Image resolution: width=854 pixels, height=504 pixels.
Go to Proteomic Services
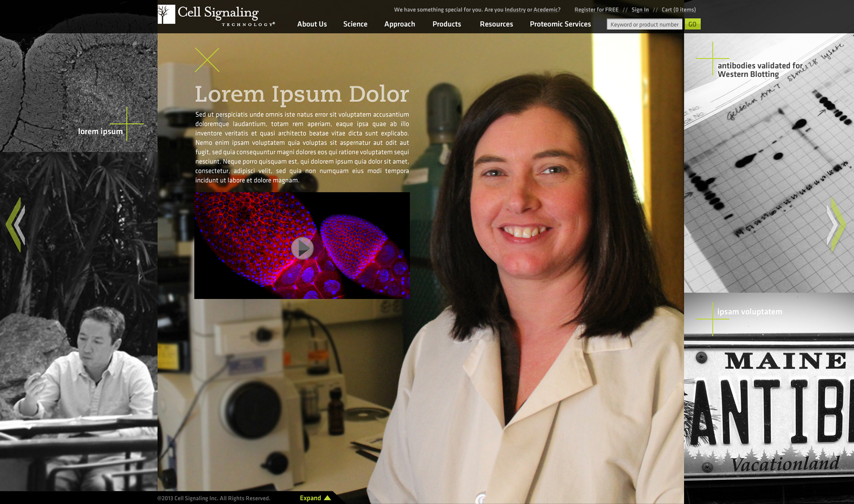tap(560, 24)
